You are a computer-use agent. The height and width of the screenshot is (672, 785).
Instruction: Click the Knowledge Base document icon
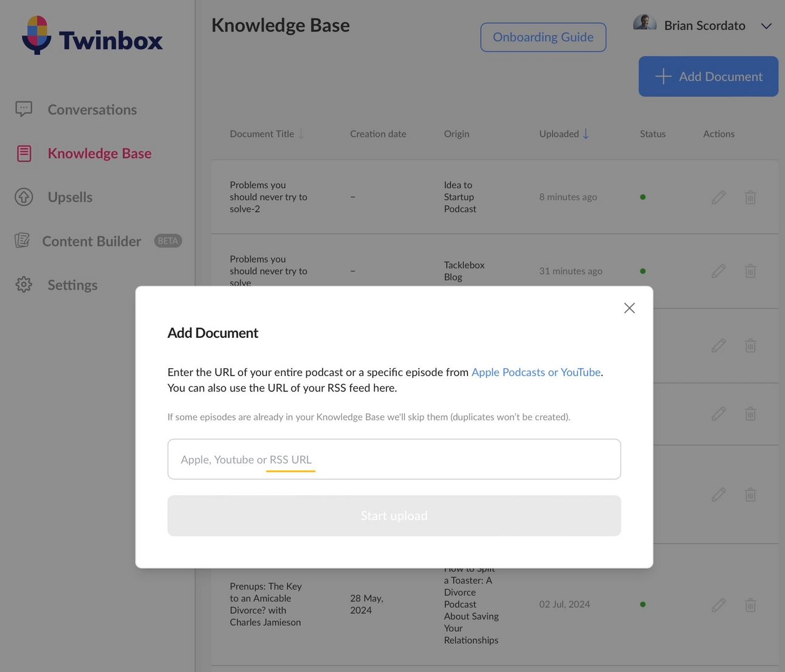tap(24, 153)
